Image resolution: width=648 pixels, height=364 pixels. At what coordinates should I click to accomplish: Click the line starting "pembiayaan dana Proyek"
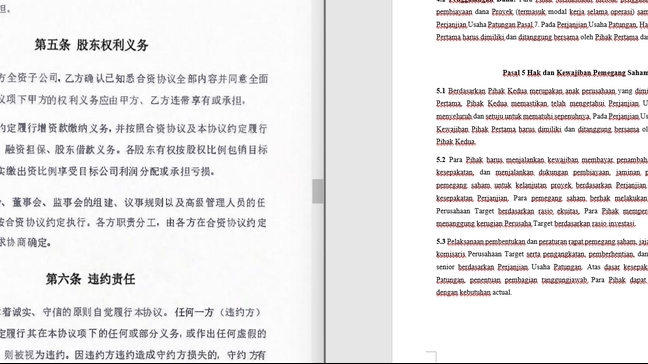[x=542, y=12]
